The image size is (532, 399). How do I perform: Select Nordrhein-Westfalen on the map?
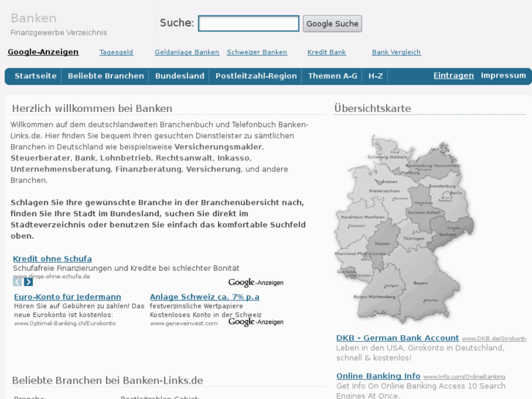[363, 217]
